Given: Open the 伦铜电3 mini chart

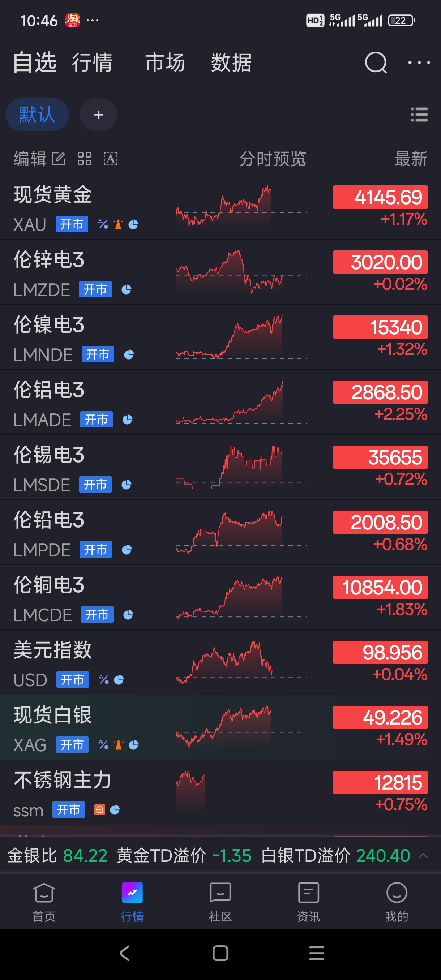Looking at the screenshot, I should click(241, 597).
